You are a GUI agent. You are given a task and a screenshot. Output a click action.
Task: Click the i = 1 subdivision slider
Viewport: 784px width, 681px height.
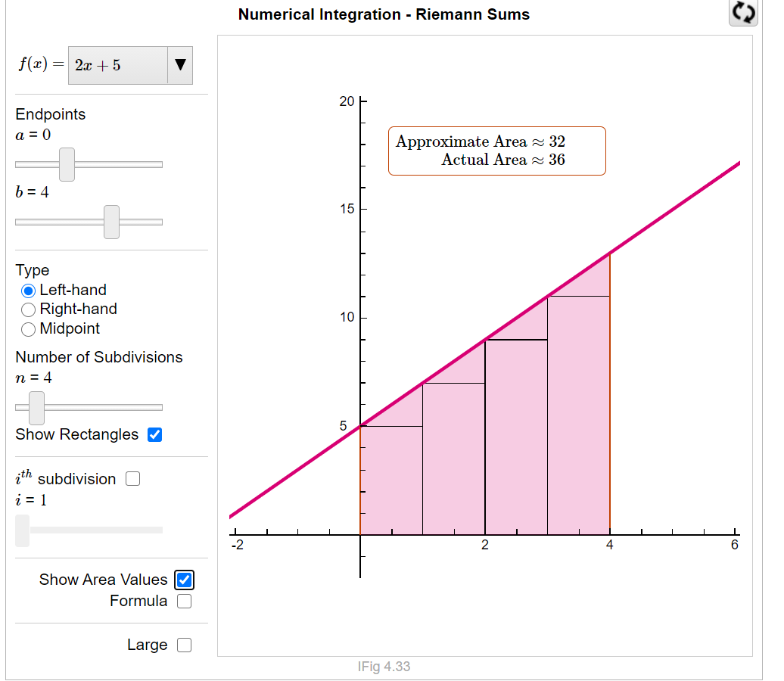point(23,530)
